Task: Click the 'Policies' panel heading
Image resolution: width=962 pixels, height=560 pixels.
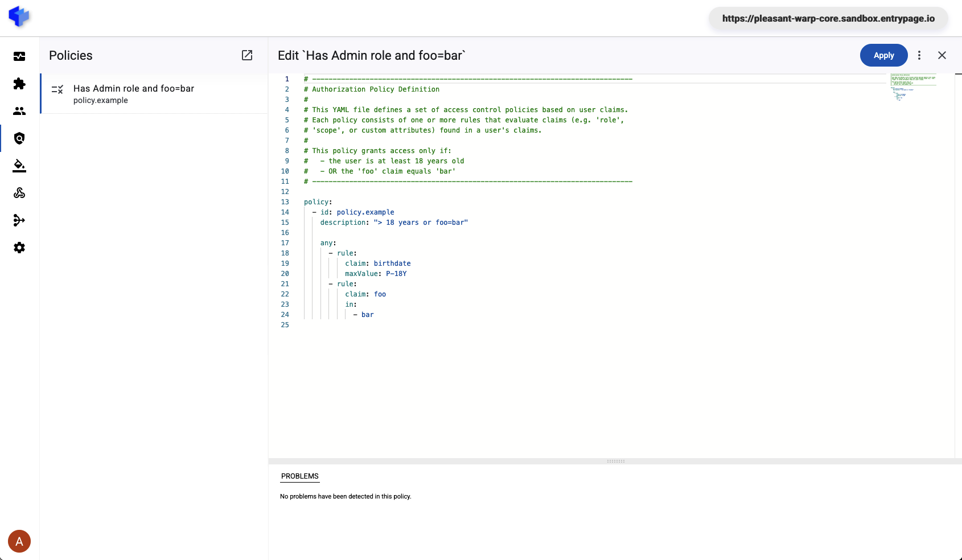Action: (x=71, y=55)
